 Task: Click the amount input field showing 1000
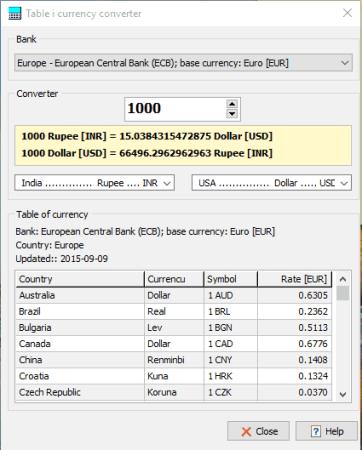pos(176,109)
